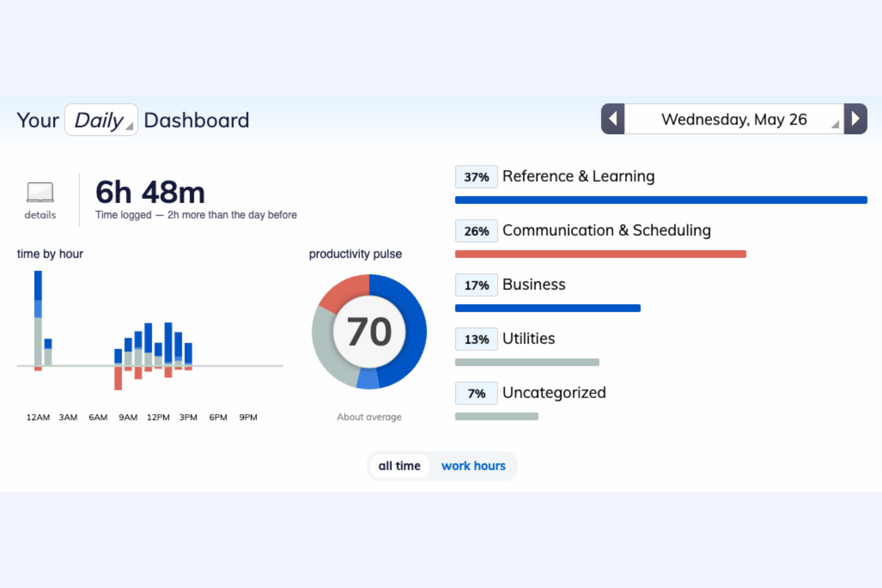
Task: Open the Daily period dropdown
Action: 101,119
